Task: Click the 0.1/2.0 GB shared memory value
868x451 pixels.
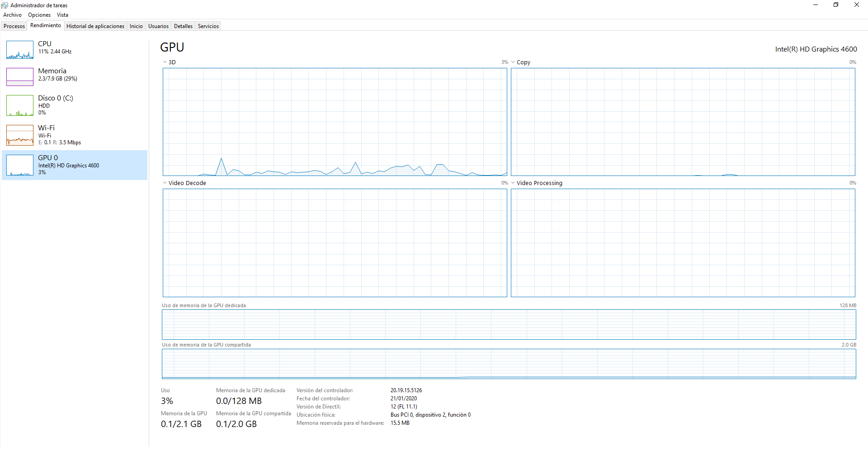Action: [x=236, y=424]
